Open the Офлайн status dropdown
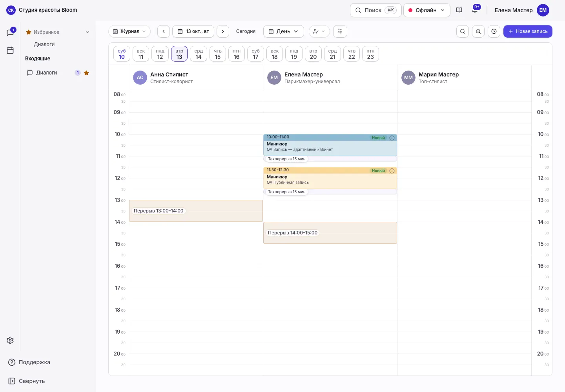Image resolution: width=565 pixels, height=392 pixels. tap(426, 10)
